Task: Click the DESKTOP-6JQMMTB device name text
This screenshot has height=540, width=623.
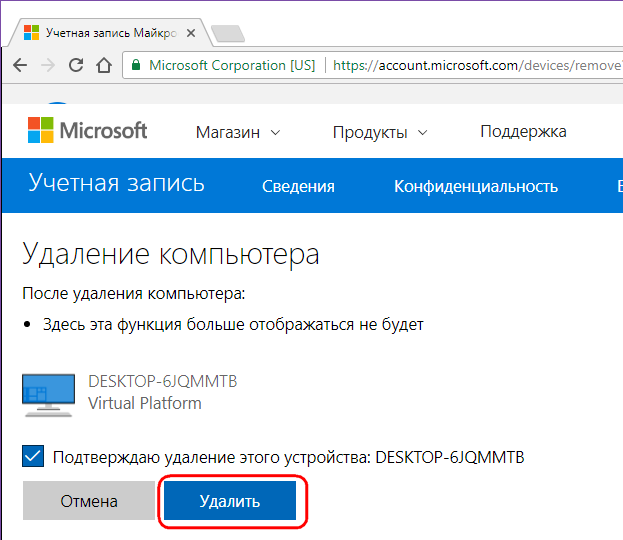Action: [x=163, y=381]
